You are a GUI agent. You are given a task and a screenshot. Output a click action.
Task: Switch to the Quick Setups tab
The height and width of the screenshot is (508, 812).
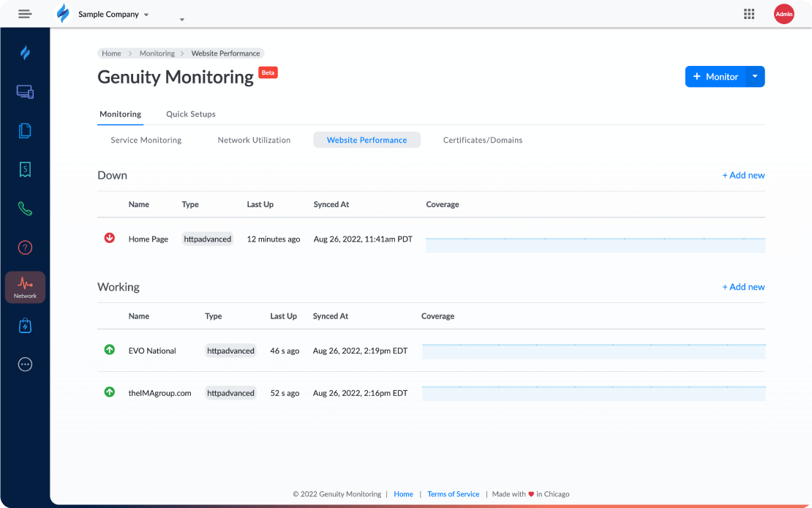[x=190, y=114]
